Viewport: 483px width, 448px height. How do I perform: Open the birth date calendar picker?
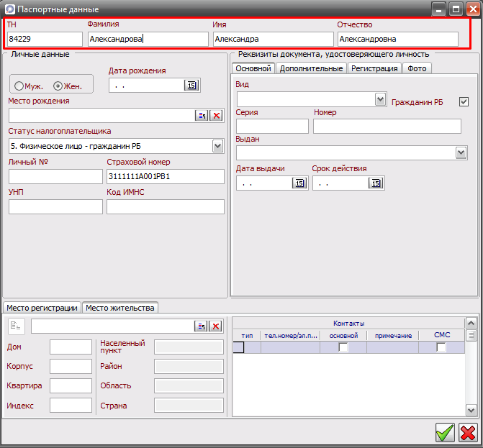click(x=192, y=86)
